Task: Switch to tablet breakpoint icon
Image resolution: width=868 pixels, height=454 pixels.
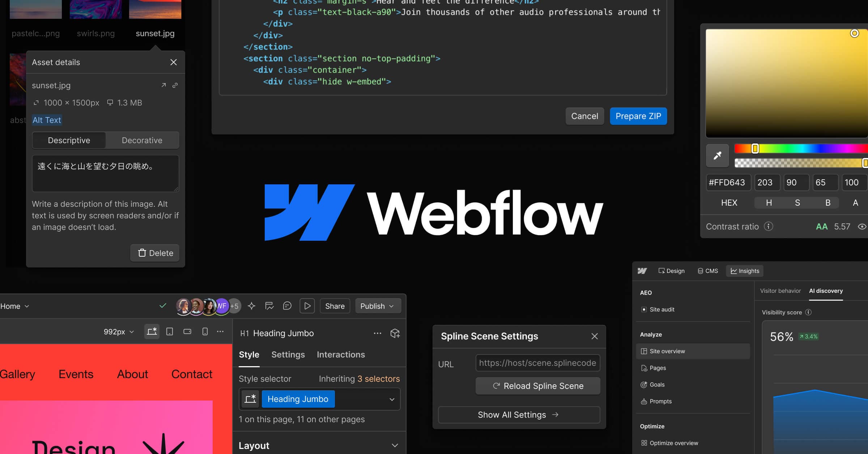Action: click(x=169, y=331)
